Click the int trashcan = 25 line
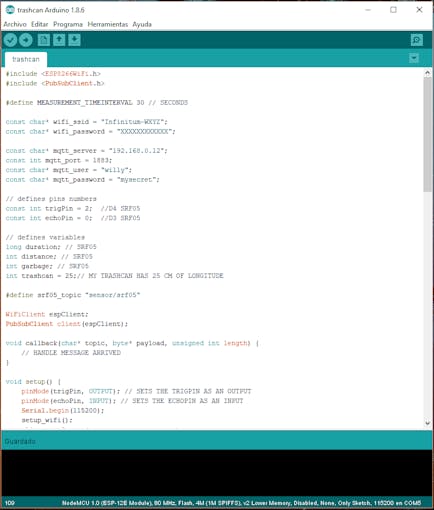Screen dimensions: 434x510 [x=115, y=276]
